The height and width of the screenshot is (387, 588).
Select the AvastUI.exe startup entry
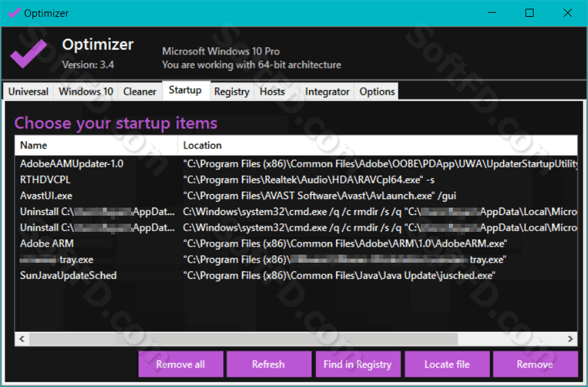[x=46, y=196]
